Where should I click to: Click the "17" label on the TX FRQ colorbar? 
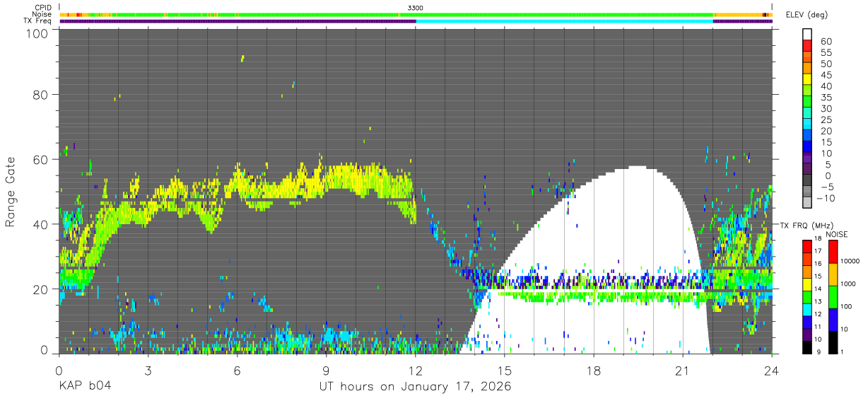[x=817, y=251]
